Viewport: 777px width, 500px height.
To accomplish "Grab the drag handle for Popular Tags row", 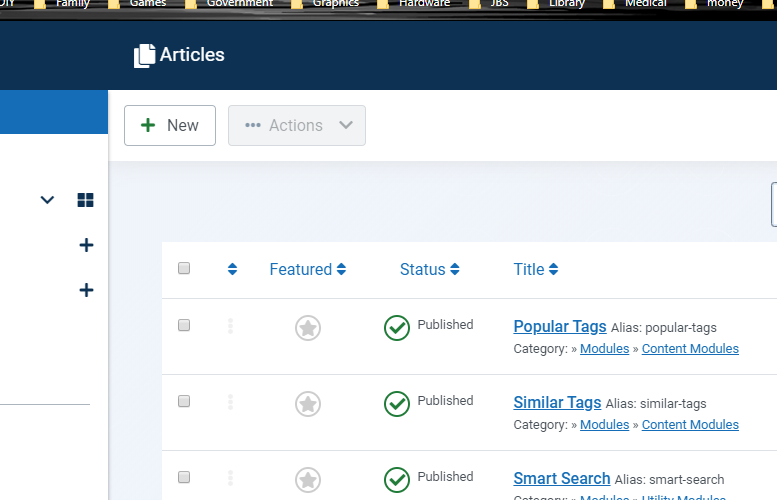I will (x=230, y=326).
